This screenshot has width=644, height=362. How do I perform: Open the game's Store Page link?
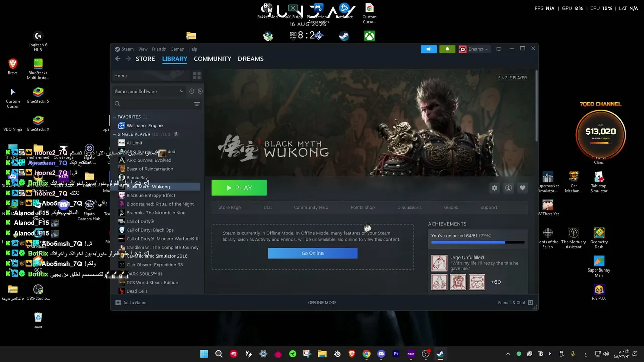click(x=230, y=207)
